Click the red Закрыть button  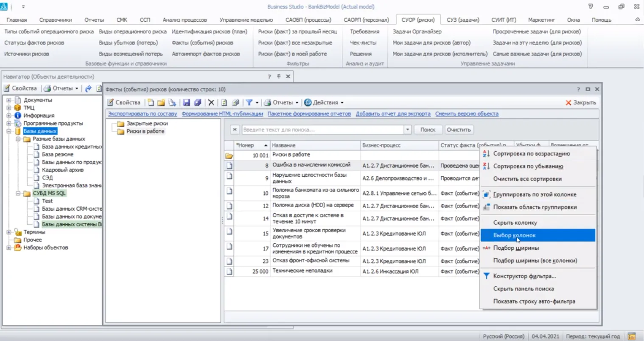(x=580, y=102)
